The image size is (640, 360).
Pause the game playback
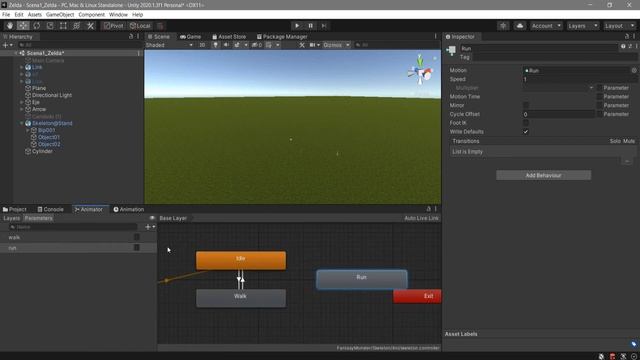pos(311,26)
